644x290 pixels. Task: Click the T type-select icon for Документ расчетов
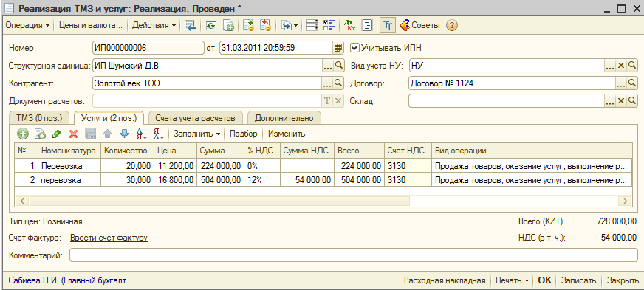[327, 101]
